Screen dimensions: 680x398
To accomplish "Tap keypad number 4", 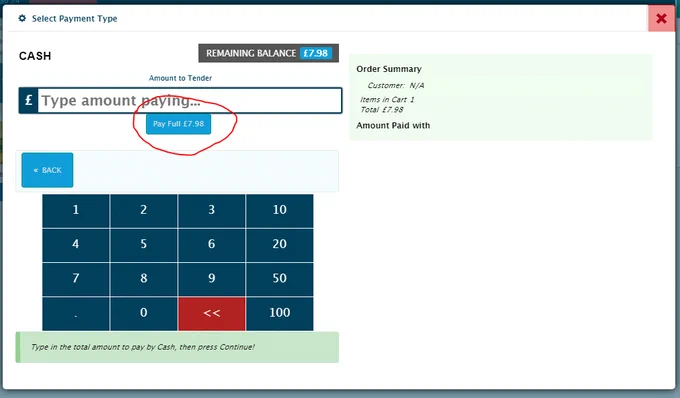I will [x=76, y=245].
